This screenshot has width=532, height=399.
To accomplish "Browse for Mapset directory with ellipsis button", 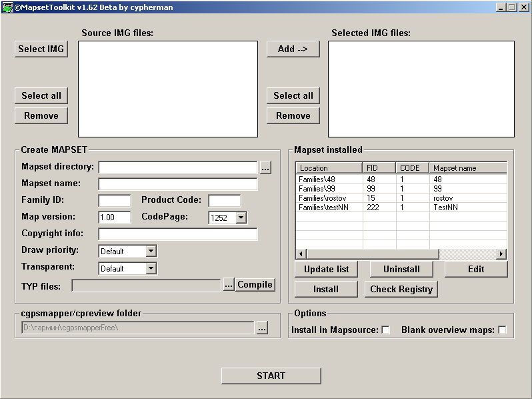I will pyautogui.click(x=265, y=167).
